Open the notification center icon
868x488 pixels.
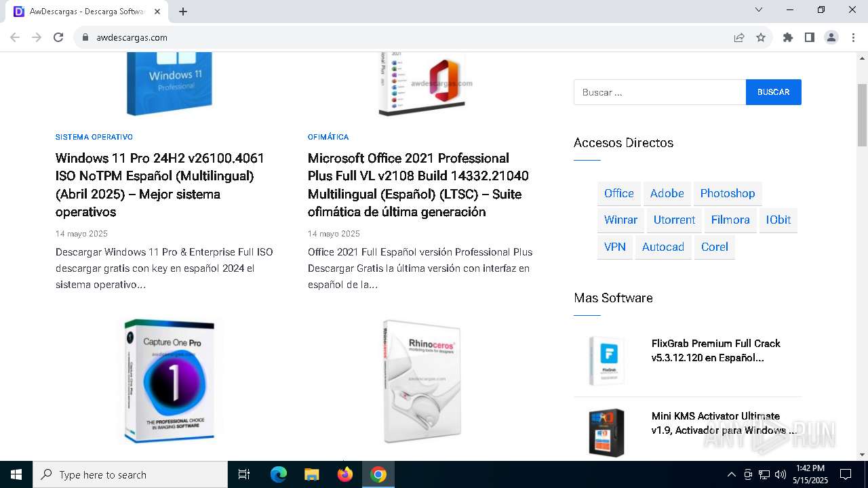point(846,474)
